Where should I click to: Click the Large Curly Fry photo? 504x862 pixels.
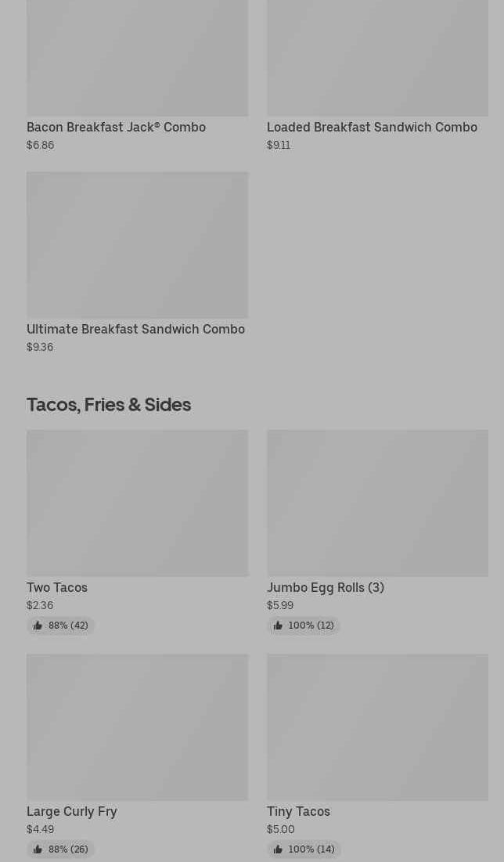pos(137,727)
